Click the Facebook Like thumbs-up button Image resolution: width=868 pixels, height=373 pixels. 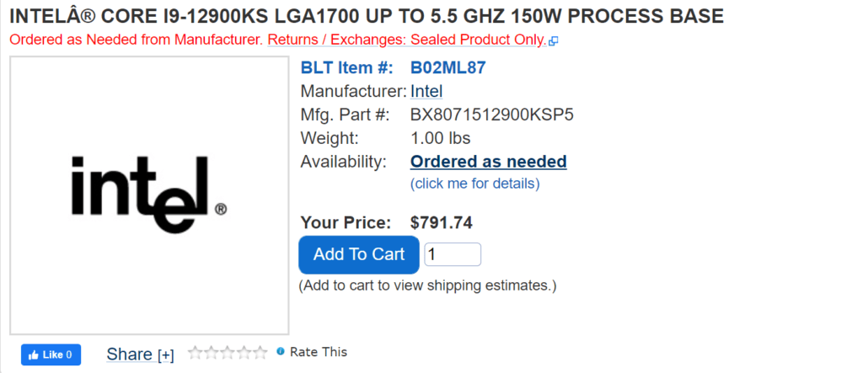pos(51,354)
